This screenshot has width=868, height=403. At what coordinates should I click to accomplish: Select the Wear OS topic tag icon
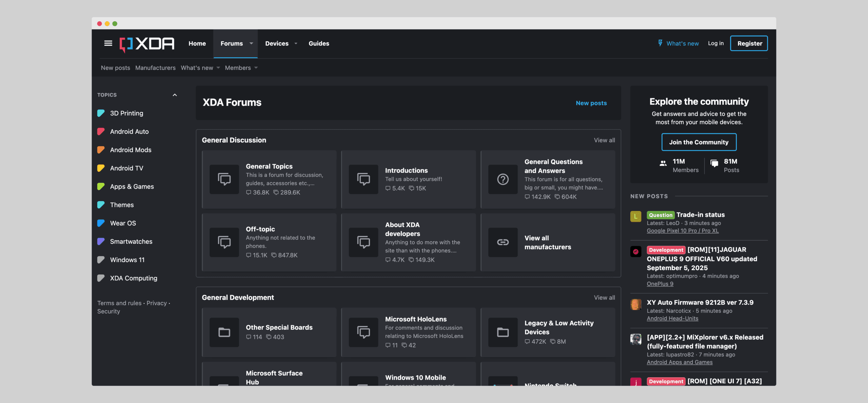point(101,223)
